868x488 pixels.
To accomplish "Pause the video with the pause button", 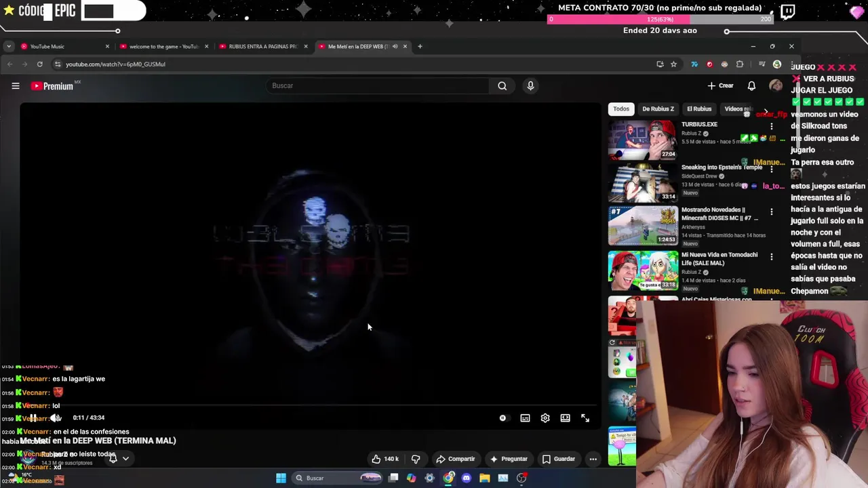I will point(33,418).
